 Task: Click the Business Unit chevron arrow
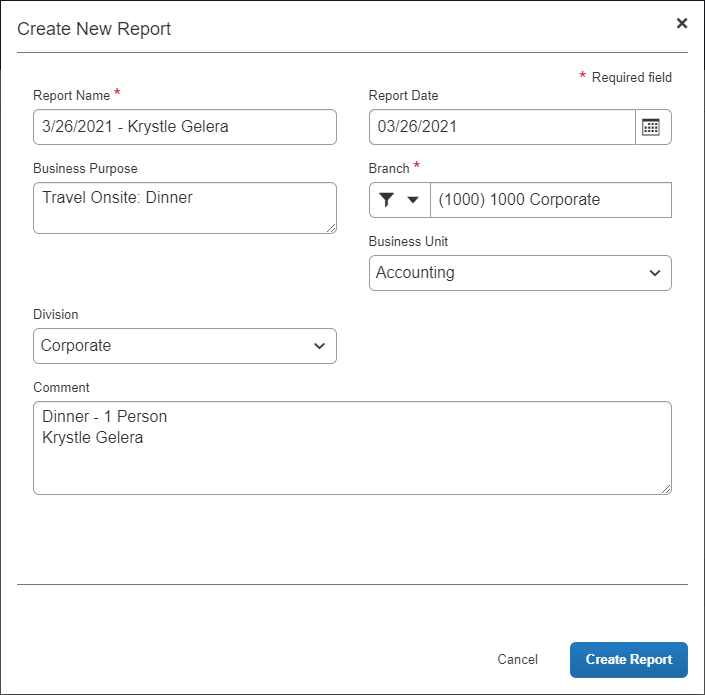click(x=655, y=273)
